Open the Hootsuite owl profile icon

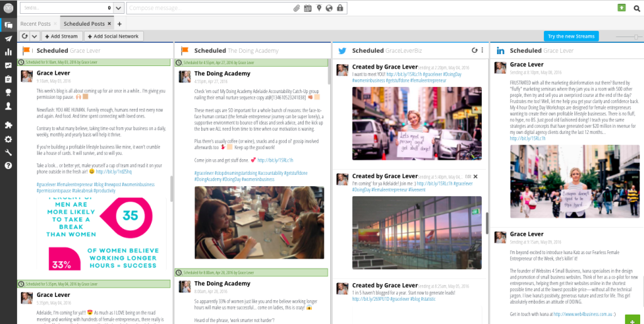point(8,8)
